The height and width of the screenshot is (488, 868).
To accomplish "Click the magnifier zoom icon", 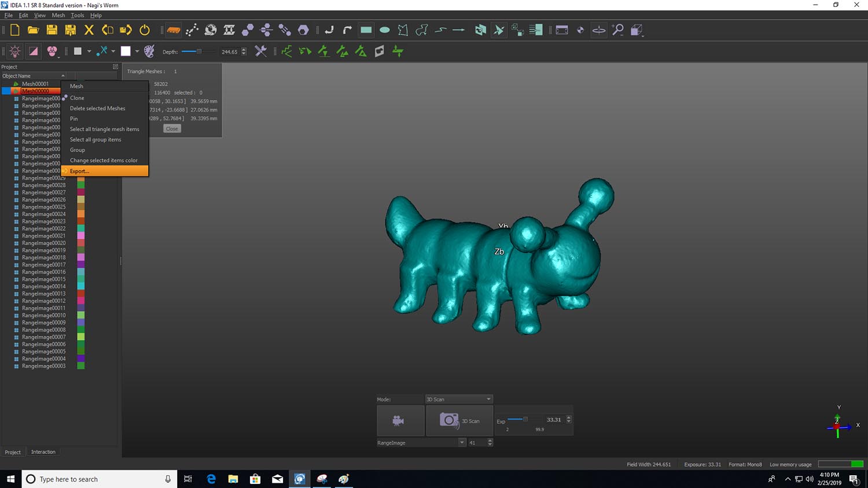I will point(618,30).
